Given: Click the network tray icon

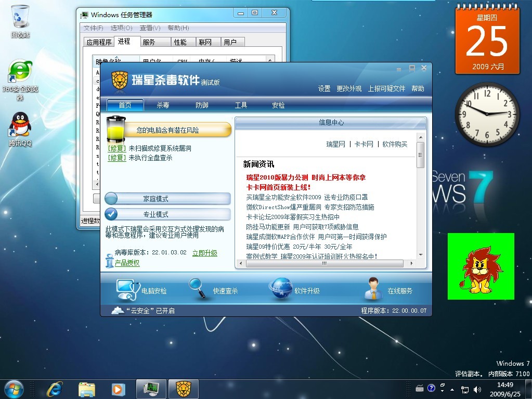Looking at the screenshot, I should pos(465,390).
